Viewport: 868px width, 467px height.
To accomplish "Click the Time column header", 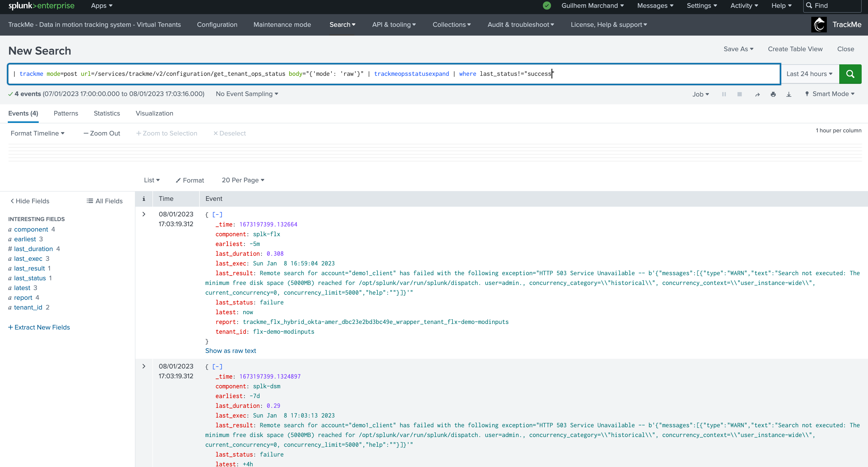I will (166, 199).
